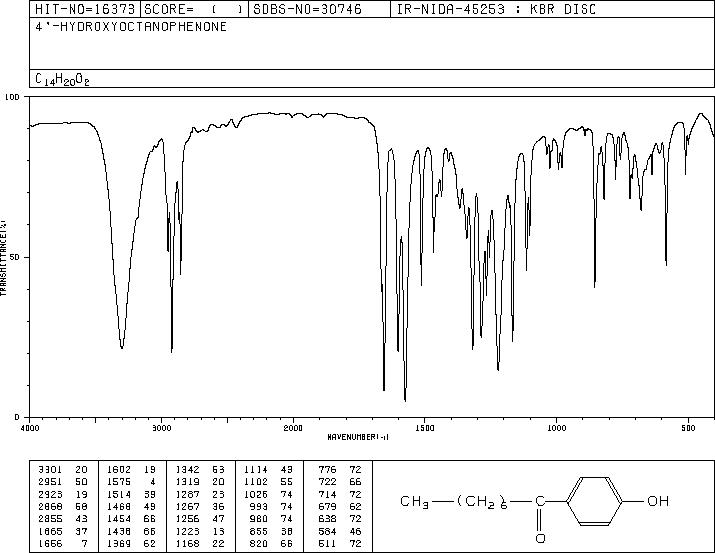
Task: Click the OH group in structure diagram
Action: click(x=658, y=501)
